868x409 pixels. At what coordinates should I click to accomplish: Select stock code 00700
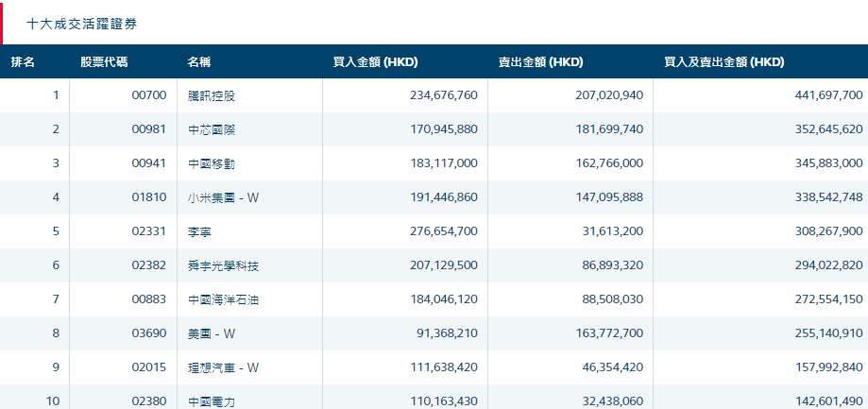(149, 95)
